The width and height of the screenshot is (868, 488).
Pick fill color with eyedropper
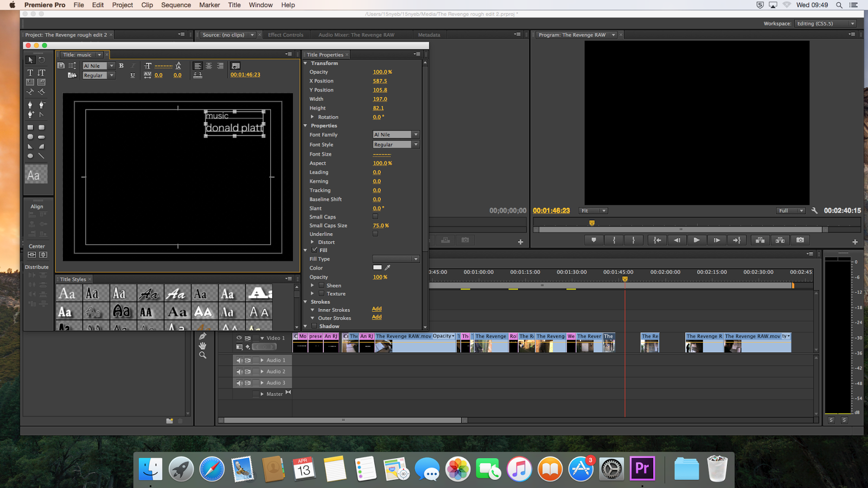387,267
